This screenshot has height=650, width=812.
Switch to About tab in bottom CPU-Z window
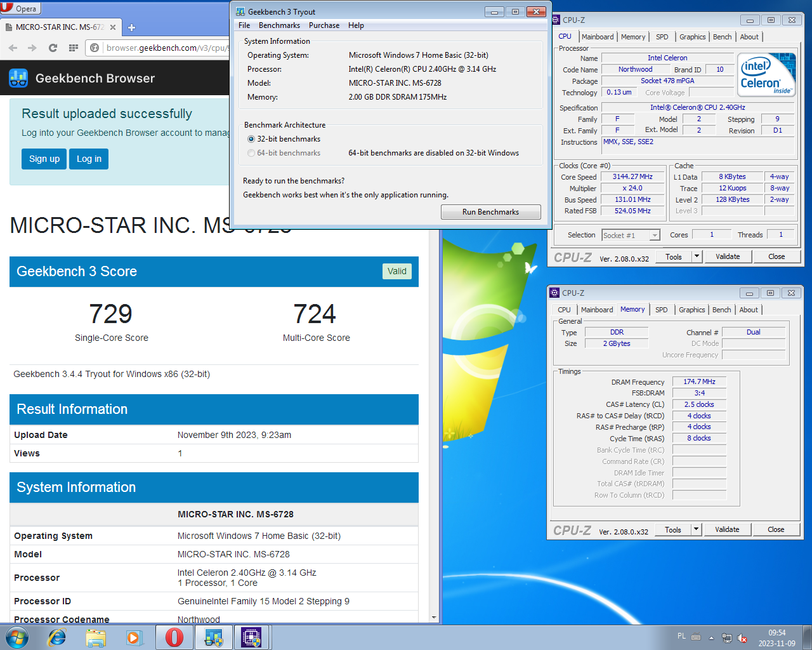tap(749, 310)
